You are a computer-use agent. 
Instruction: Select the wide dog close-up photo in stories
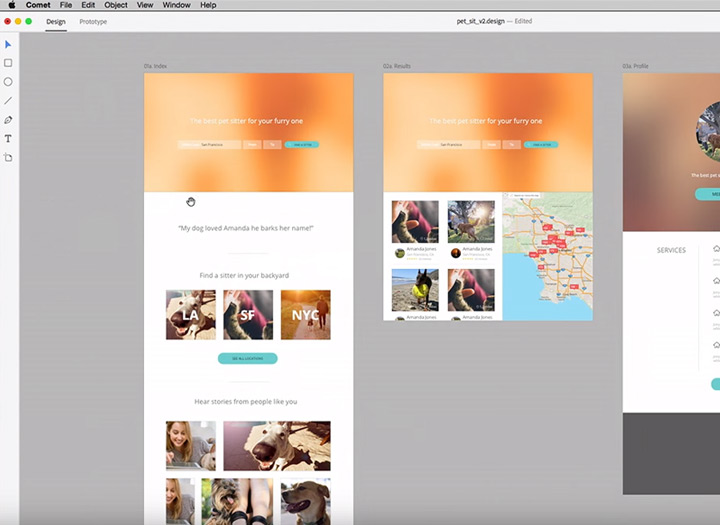[x=277, y=446]
